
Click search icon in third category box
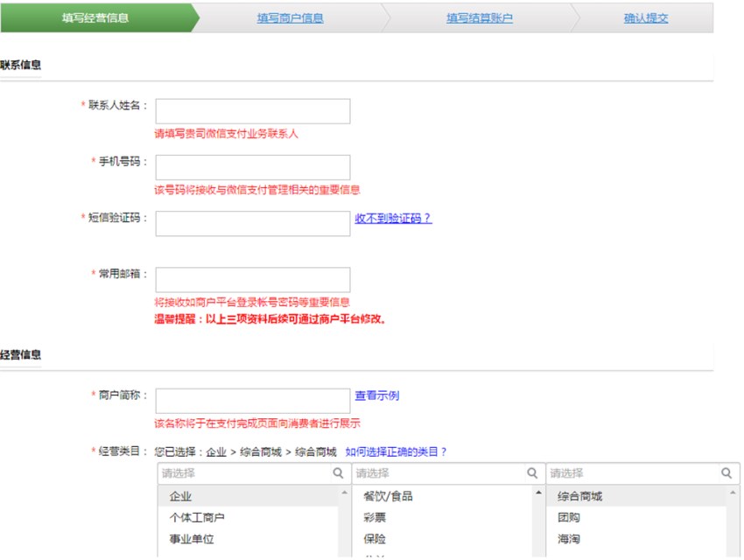[x=726, y=472]
